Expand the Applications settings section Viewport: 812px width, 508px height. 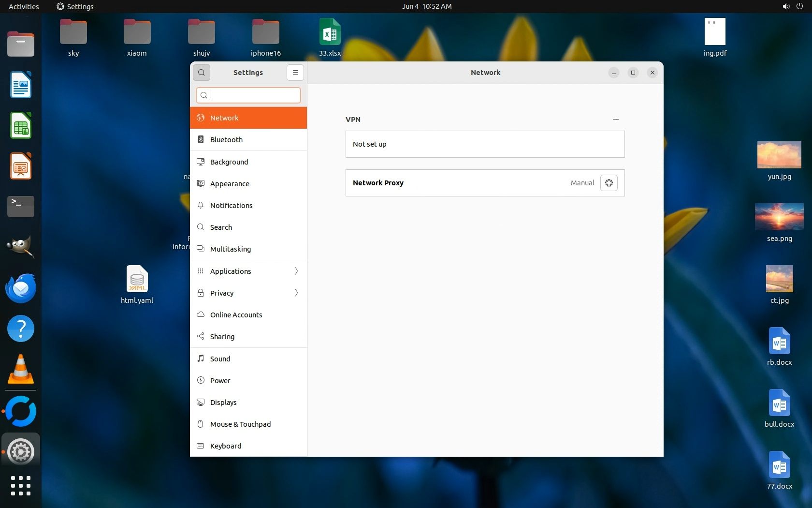(x=248, y=271)
